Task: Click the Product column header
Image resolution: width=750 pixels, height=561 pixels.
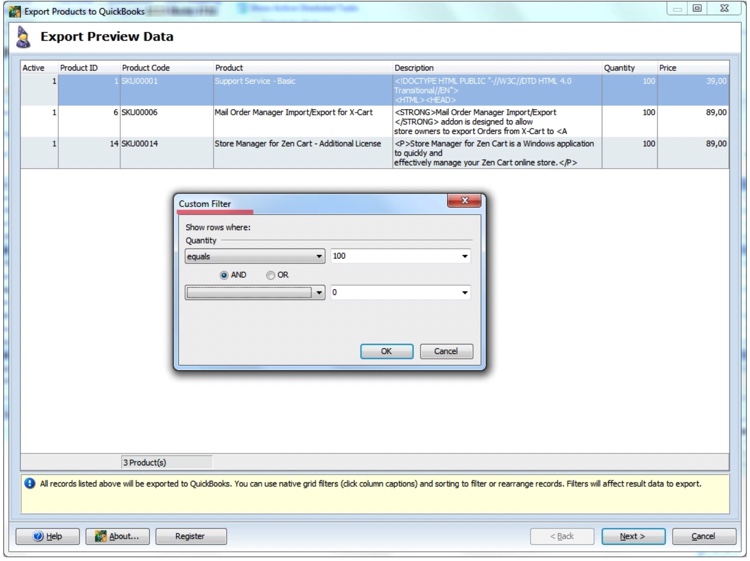Action: pyautogui.click(x=303, y=68)
